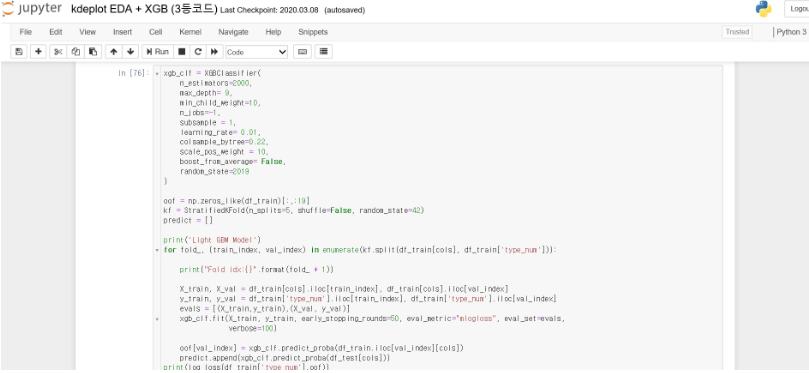
Task: Move selected cell up arrow
Action: pyautogui.click(x=114, y=52)
